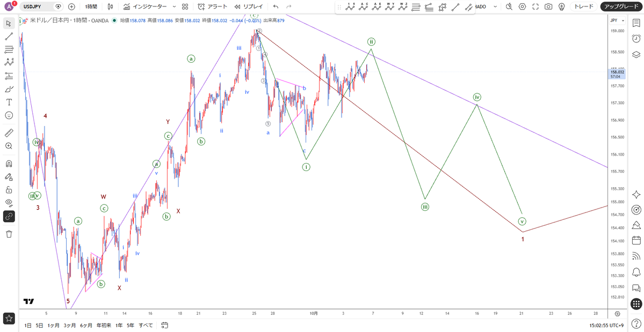Select the cursor arrow tool in left toolbar
The image size is (644, 332).
pos(9,23)
